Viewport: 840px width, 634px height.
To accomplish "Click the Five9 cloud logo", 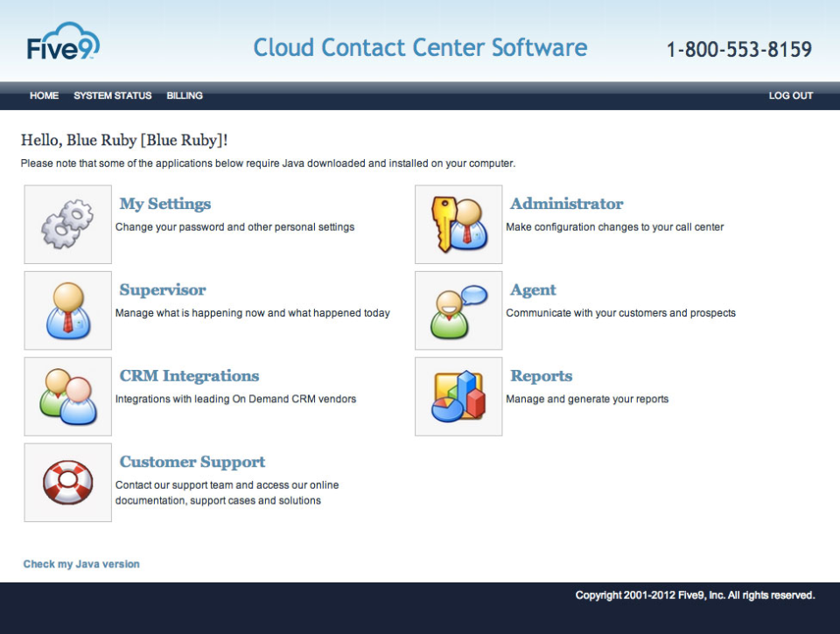I will pos(63,43).
